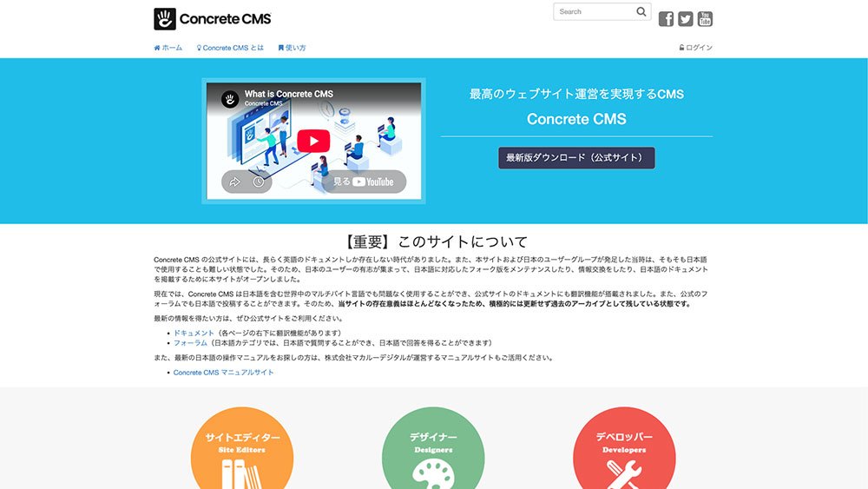This screenshot has height=489, width=868.
Task: Open the Concrete CMS とは menu item
Action: point(230,48)
